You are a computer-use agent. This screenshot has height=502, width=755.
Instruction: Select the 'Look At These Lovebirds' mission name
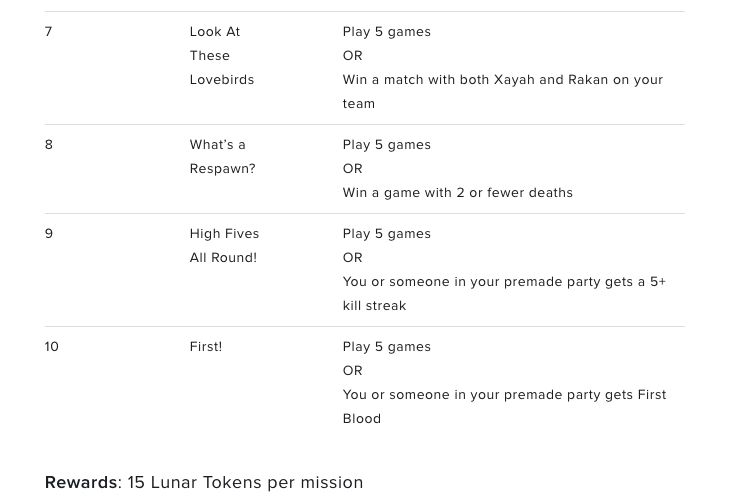(221, 56)
